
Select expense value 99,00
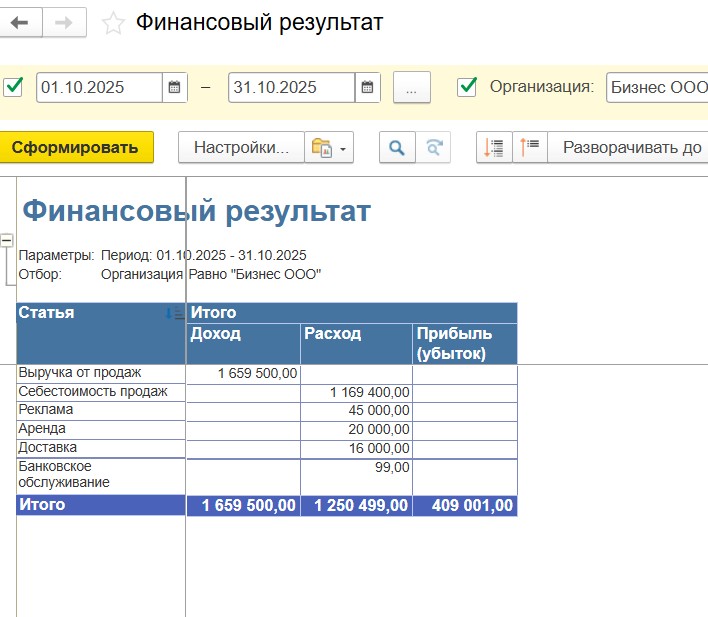tap(356, 476)
